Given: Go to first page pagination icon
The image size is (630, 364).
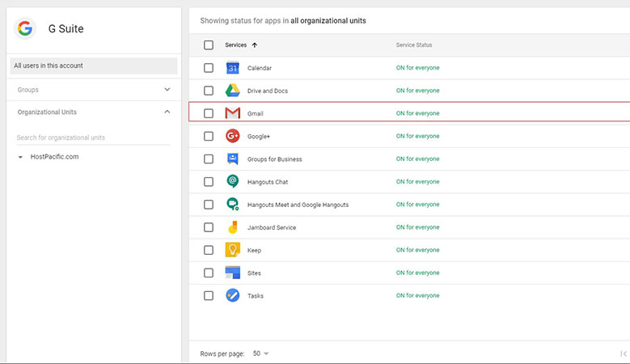Looking at the screenshot, I should pyautogui.click(x=624, y=353).
